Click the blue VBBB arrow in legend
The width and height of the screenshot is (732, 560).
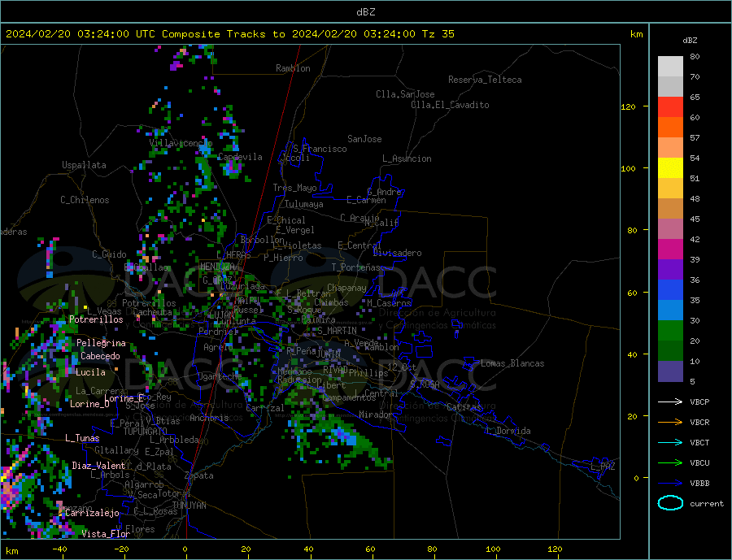pos(670,483)
